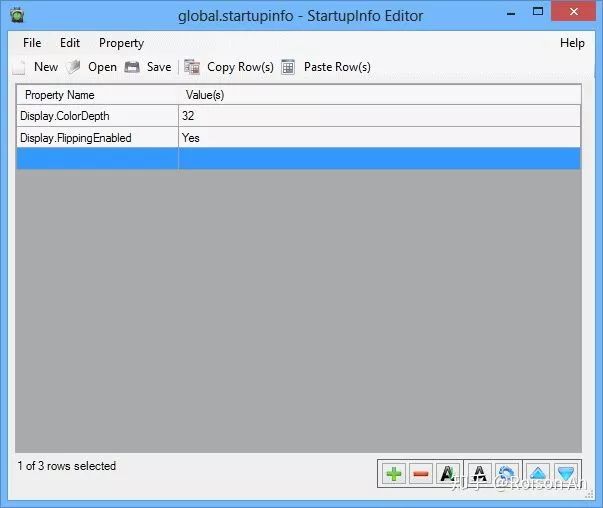Viewport: 603px width, 508px height.
Task: Click the Open toolbar button
Action: (91, 67)
